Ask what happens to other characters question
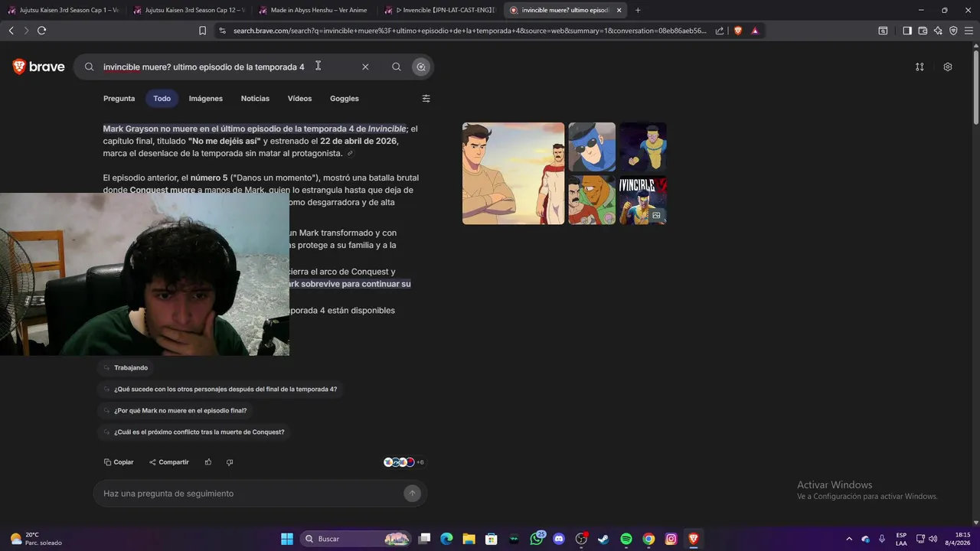The width and height of the screenshot is (980, 551). [x=221, y=390]
